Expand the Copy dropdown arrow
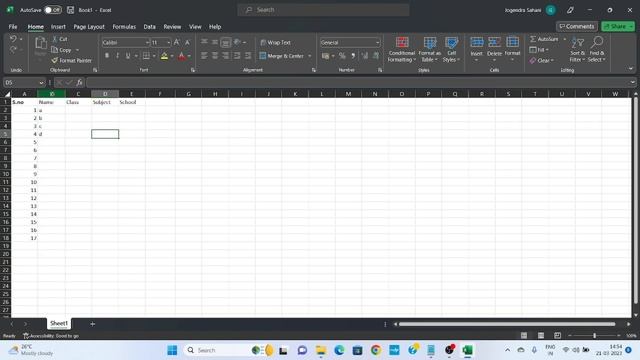Screen dimensions: 640x360 click(77, 50)
